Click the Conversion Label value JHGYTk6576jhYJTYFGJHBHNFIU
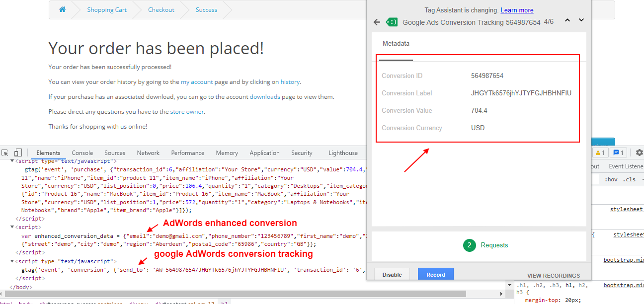Image resolution: width=644 pixels, height=304 pixels. pyautogui.click(x=521, y=93)
